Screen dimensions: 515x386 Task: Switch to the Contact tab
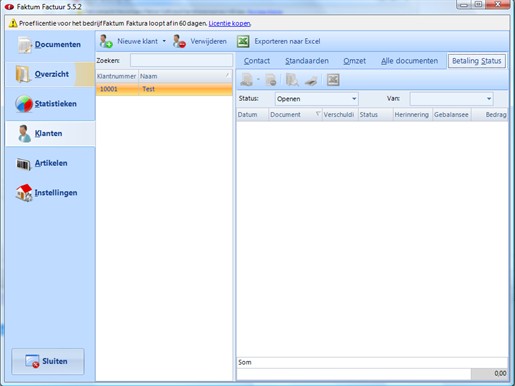pyautogui.click(x=257, y=61)
